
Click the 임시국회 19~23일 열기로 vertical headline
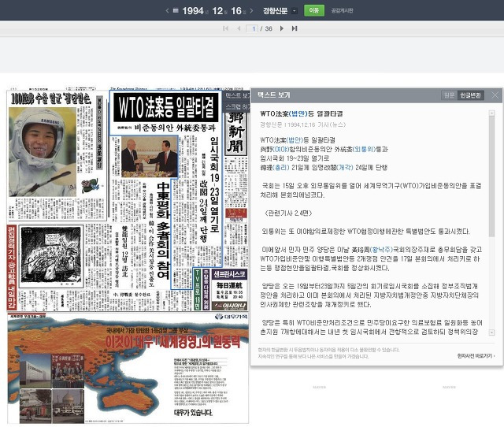point(214,184)
